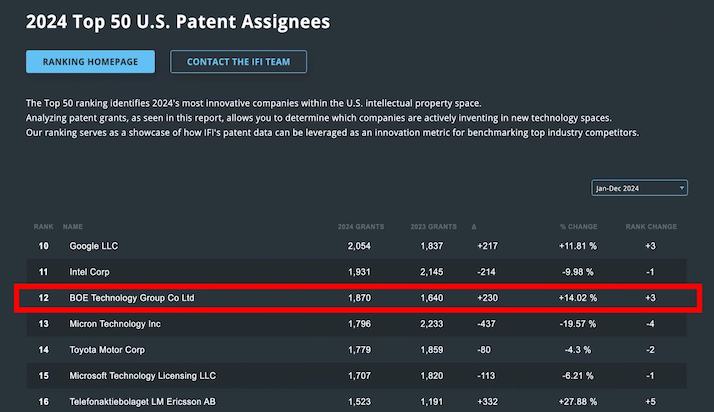Sort table by Name column header
The image size is (714, 412).
(73, 227)
